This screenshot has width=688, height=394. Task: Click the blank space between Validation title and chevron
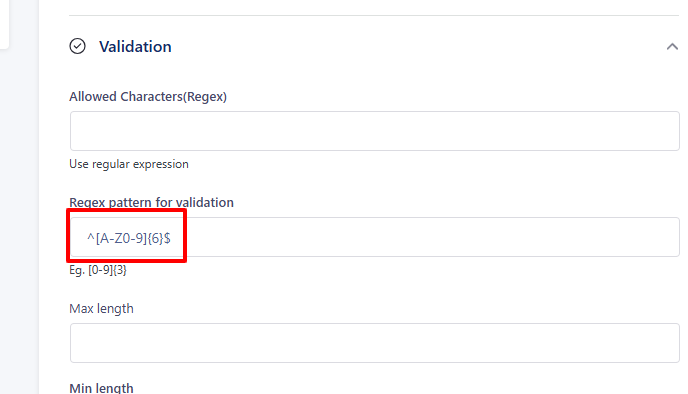pyautogui.click(x=417, y=47)
